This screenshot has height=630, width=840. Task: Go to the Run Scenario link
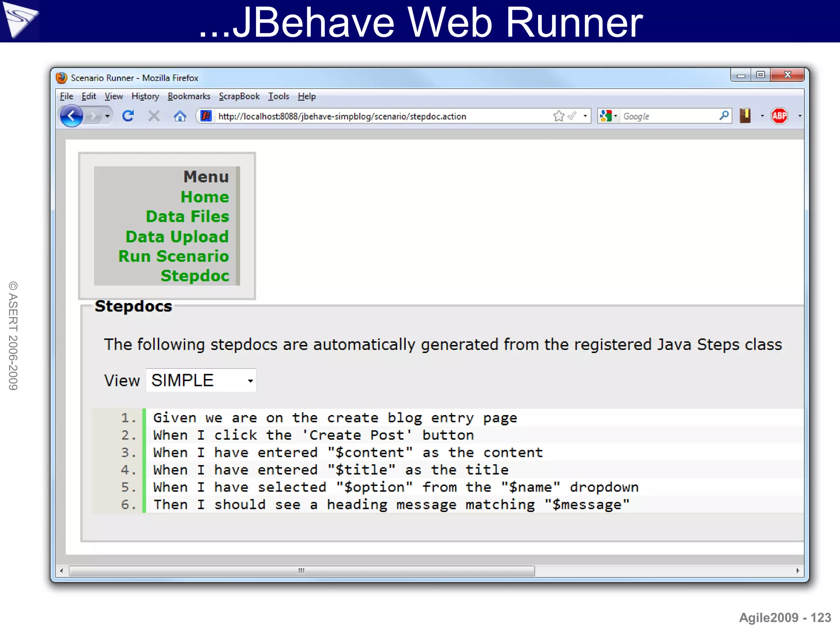tap(173, 256)
